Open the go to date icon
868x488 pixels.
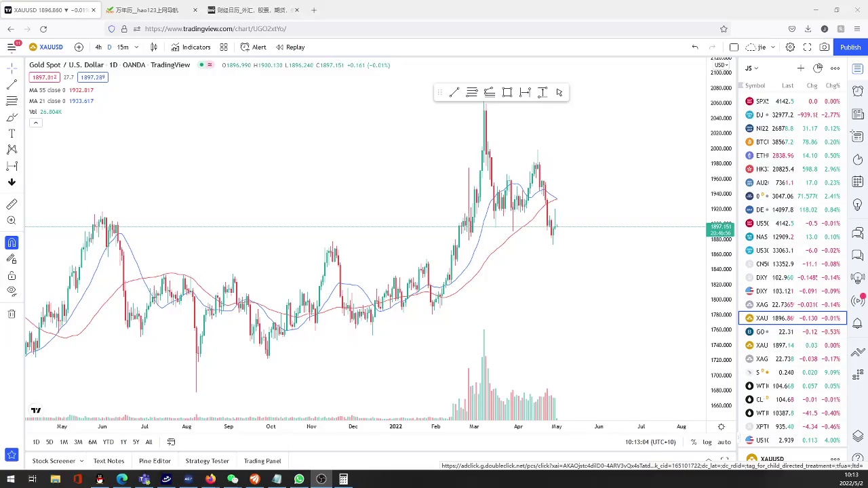(171, 442)
